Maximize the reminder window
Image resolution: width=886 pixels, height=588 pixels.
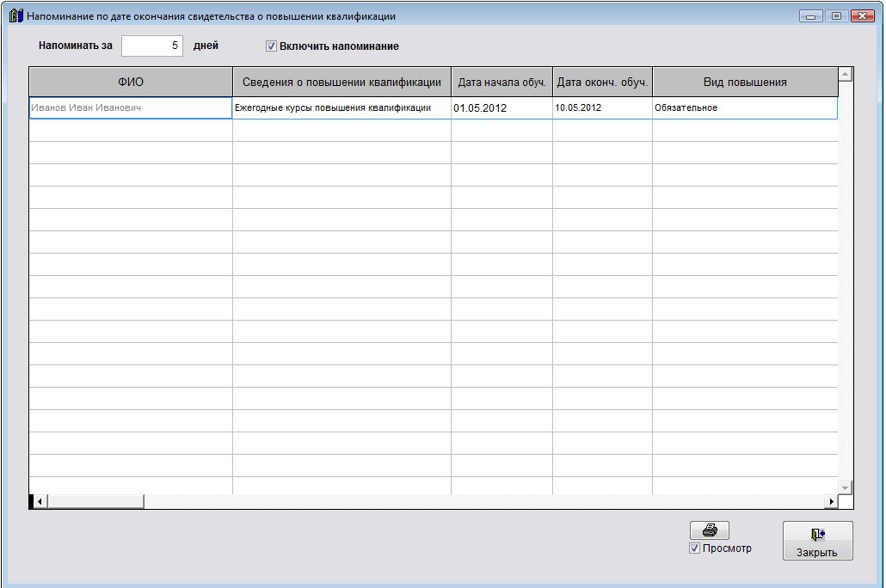835,16
